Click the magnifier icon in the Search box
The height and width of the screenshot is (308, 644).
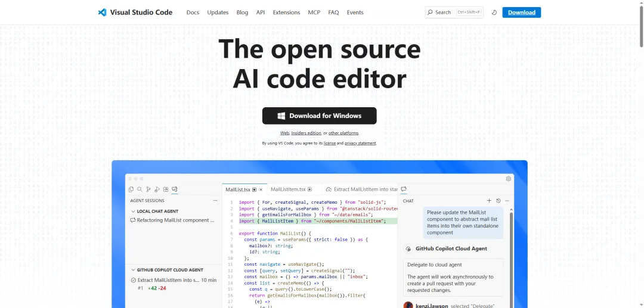[x=430, y=13]
